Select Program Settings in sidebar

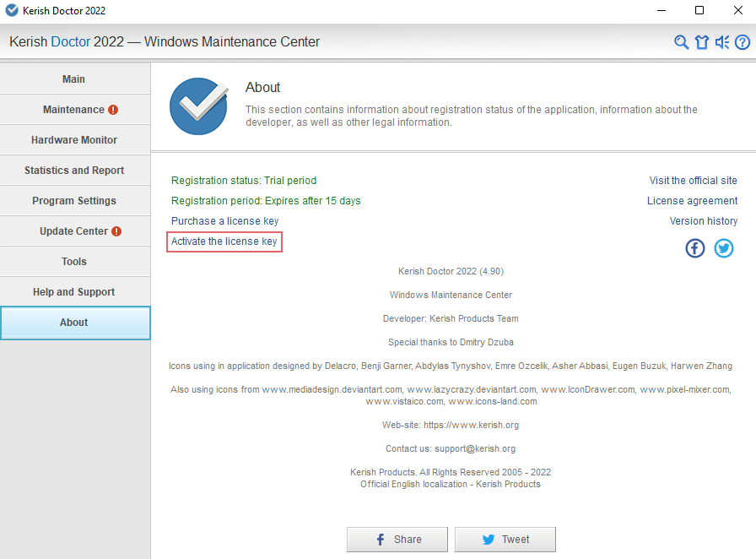click(x=75, y=201)
